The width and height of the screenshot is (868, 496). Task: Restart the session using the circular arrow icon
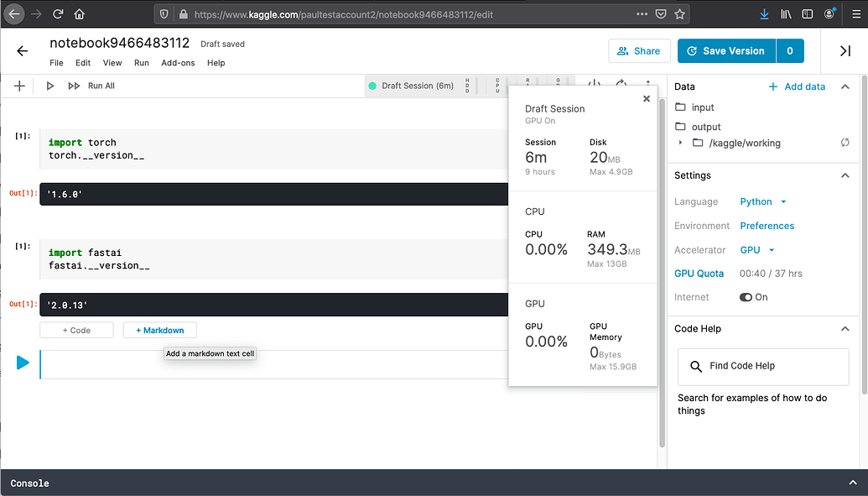[x=621, y=84]
